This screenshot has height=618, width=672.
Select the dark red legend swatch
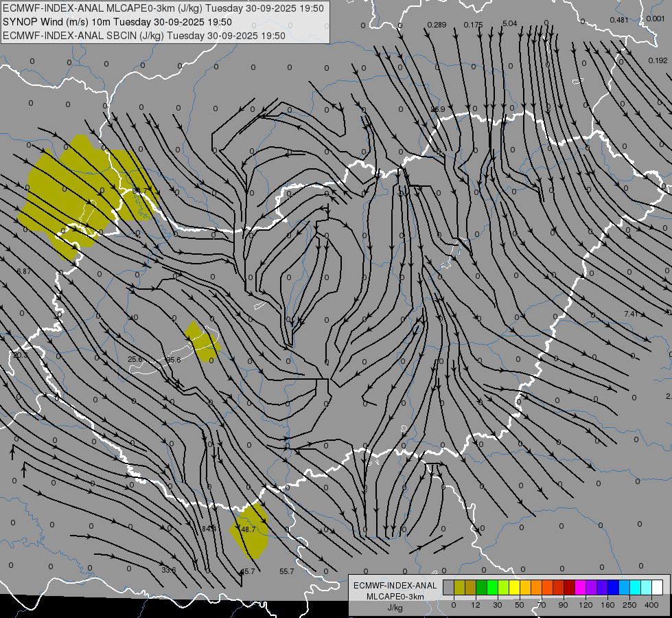(x=569, y=587)
